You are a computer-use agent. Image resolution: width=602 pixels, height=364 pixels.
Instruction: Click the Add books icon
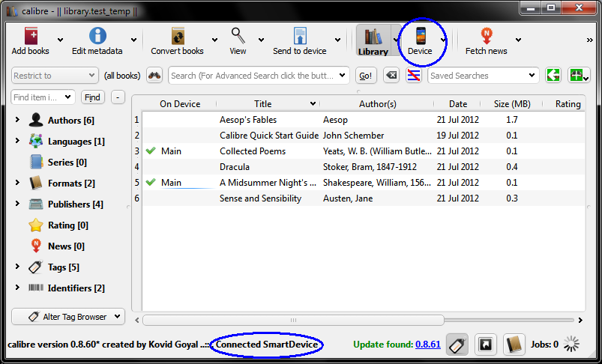[31, 37]
